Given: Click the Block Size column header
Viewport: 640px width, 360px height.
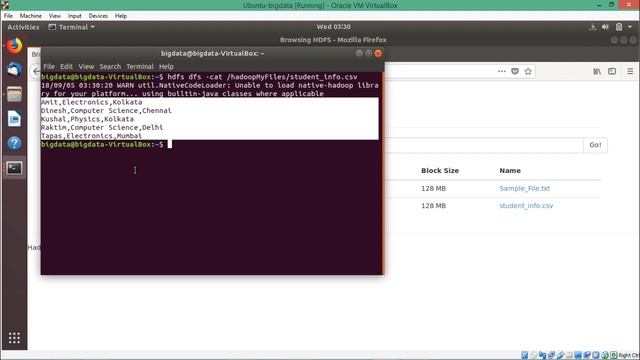Looking at the screenshot, I should pyautogui.click(x=440, y=171).
